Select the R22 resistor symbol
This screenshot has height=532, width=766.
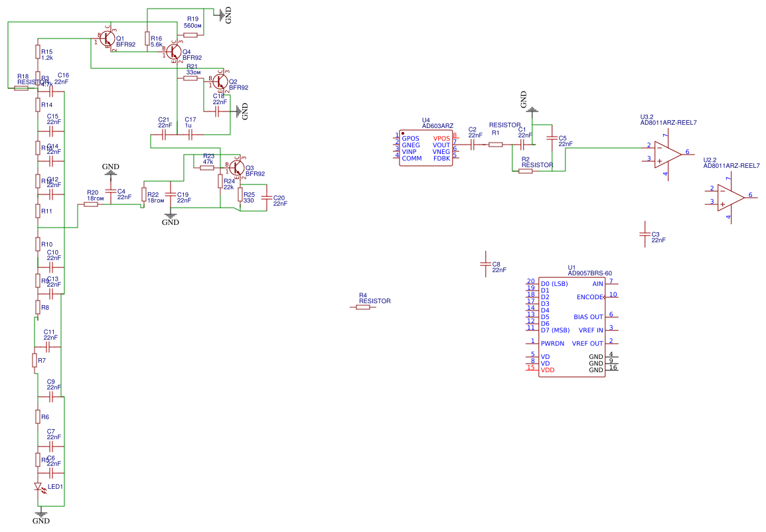click(x=143, y=195)
